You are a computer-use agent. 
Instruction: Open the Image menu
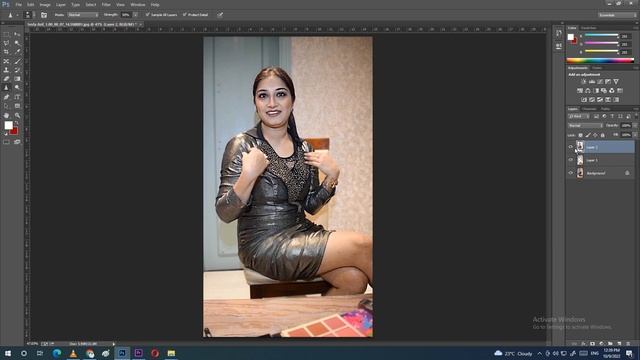tap(45, 4)
